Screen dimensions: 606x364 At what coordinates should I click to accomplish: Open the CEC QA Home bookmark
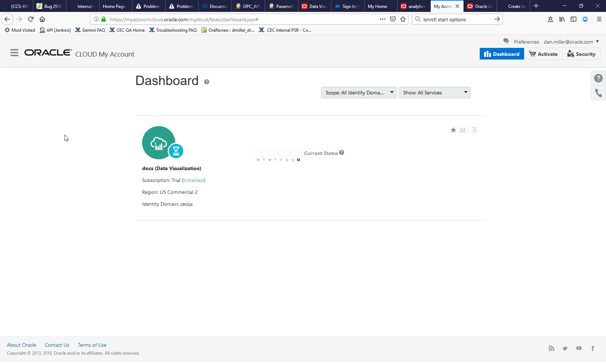127,30
